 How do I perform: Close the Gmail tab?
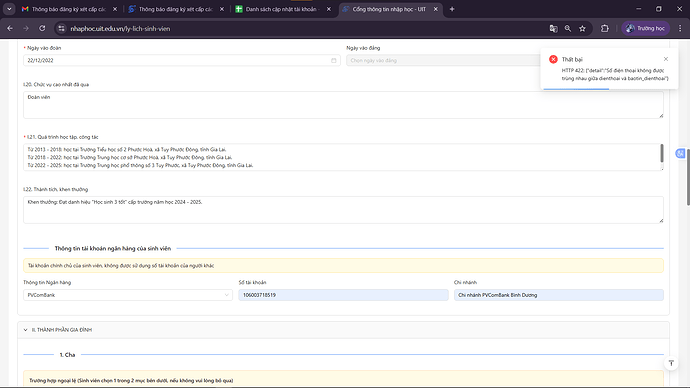click(115, 9)
